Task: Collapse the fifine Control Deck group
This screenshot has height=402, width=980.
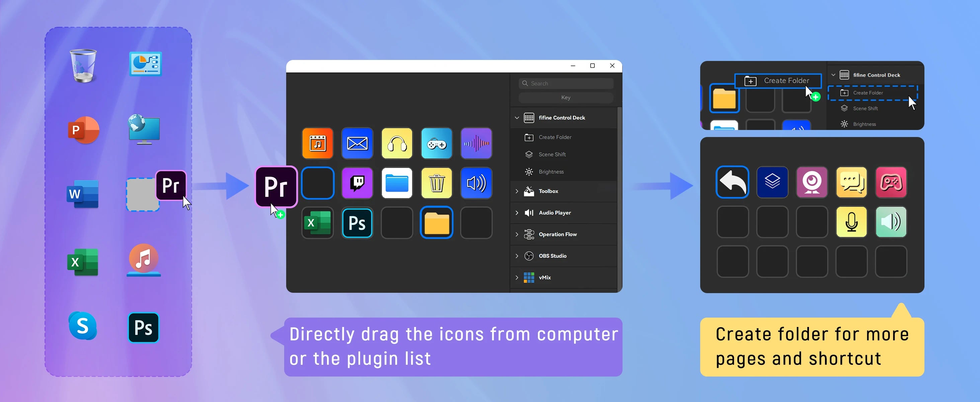Action: 517,118
